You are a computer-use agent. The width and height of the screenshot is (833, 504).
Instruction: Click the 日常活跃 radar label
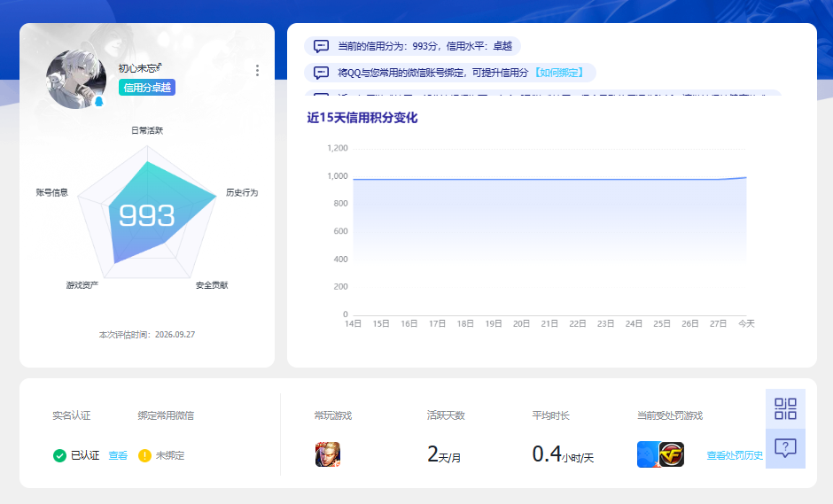pyautogui.click(x=147, y=130)
